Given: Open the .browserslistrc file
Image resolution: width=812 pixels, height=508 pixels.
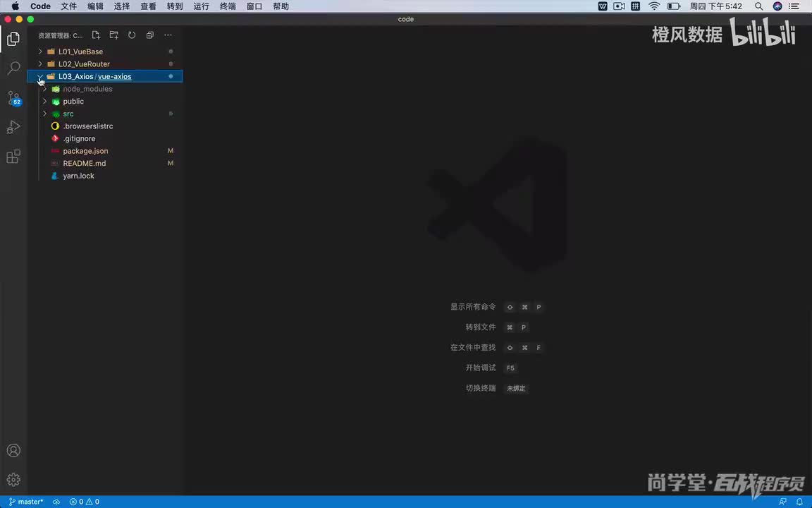Looking at the screenshot, I should click(x=104, y=126).
